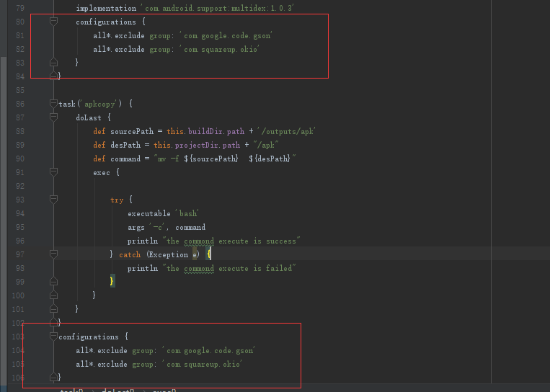Viewport: 550px width, 392px height.
Task: Collapse the configurations block on line 103
Action: 53,337
